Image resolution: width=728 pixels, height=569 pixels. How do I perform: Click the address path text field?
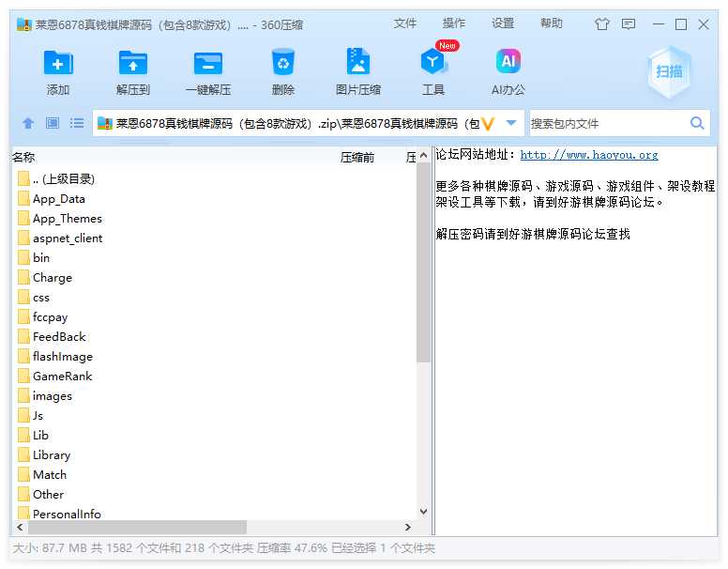pos(297,123)
